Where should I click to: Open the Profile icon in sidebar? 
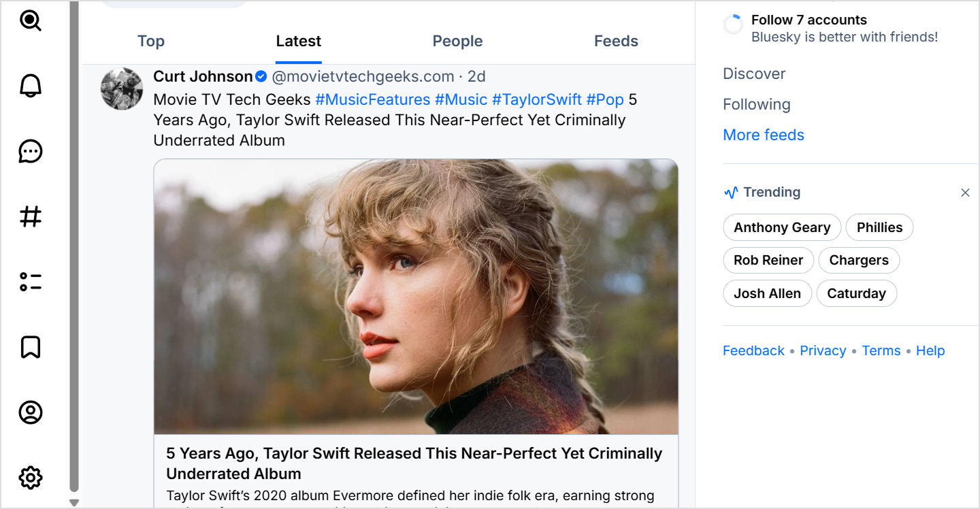[x=31, y=412]
